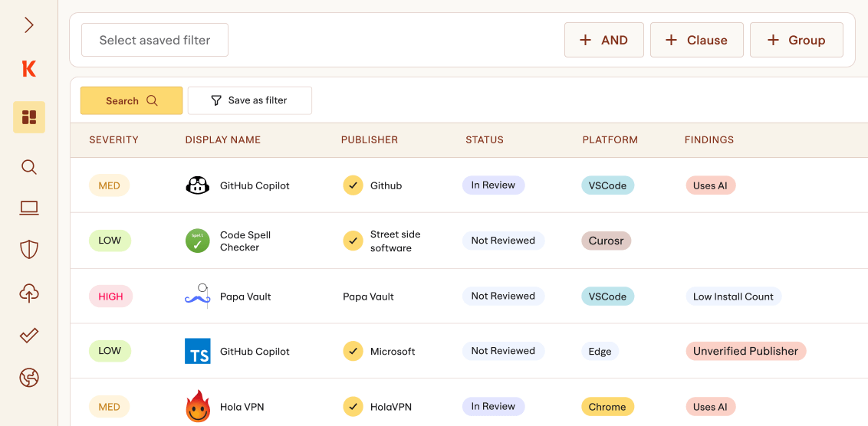Screen dimensions: 868x426
Task: Click the Edge platform tag
Action: tap(600, 352)
